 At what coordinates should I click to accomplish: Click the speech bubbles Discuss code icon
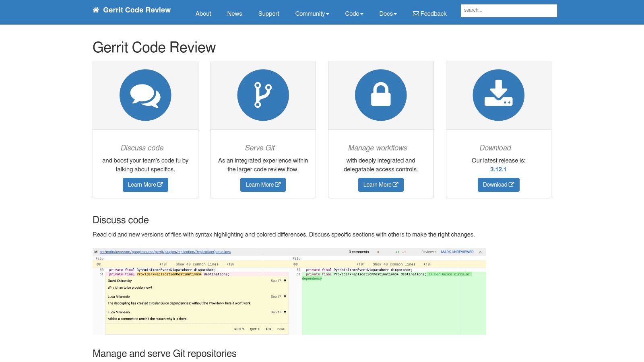click(145, 95)
